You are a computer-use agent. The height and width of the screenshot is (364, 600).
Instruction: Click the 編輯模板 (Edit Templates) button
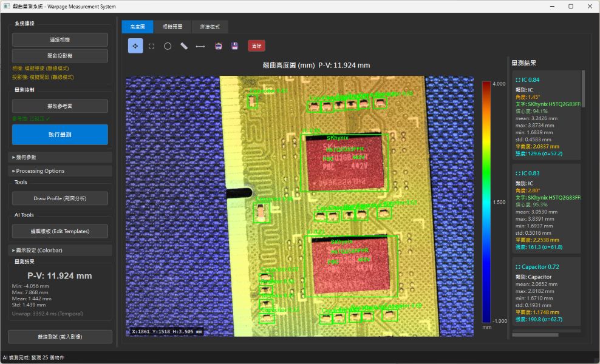coord(60,231)
